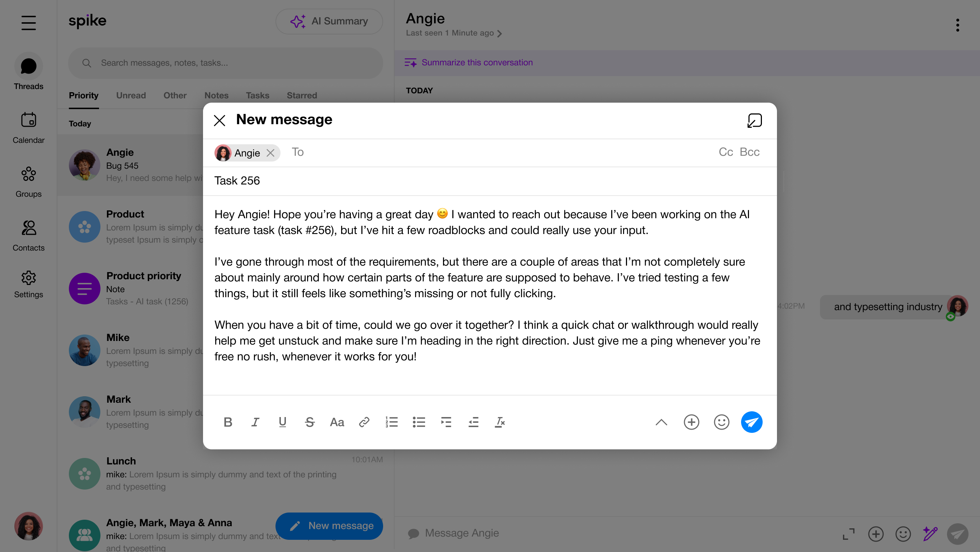Click the add attachment plus icon
The width and height of the screenshot is (980, 552).
[x=691, y=422]
